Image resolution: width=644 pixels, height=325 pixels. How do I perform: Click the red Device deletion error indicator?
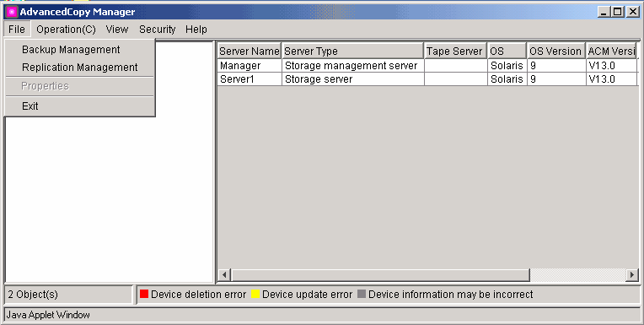pos(144,294)
